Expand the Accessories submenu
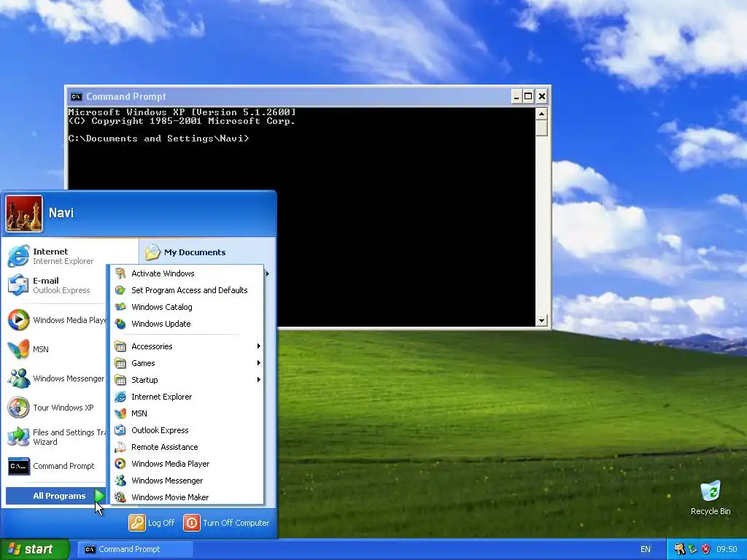Screen dimensions: 747x560 click(187, 346)
